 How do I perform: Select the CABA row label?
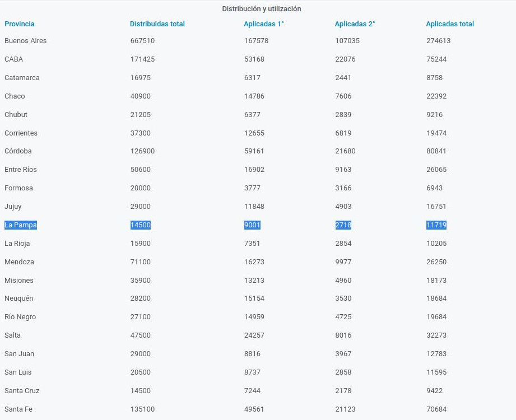14,59
